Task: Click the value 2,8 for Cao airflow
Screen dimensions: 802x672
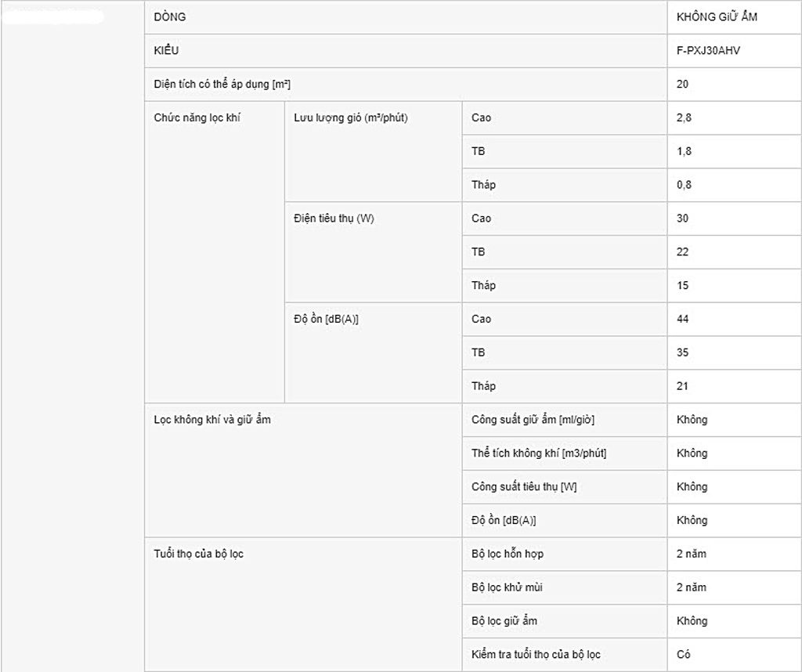Action: [x=734, y=117]
